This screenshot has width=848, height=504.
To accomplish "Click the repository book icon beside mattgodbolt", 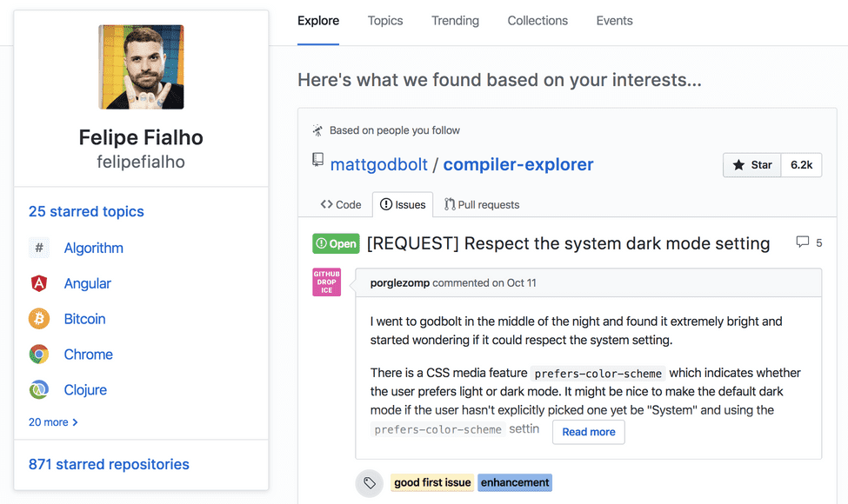I will tap(318, 160).
